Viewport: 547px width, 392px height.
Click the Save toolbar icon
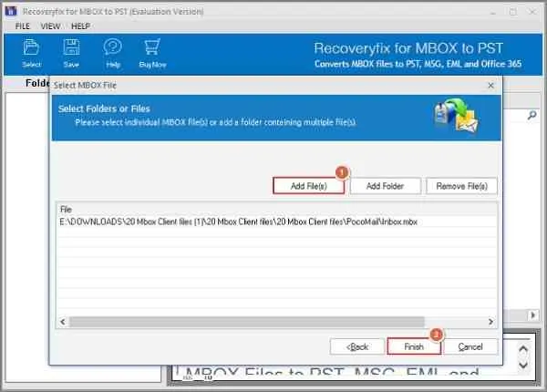point(71,54)
